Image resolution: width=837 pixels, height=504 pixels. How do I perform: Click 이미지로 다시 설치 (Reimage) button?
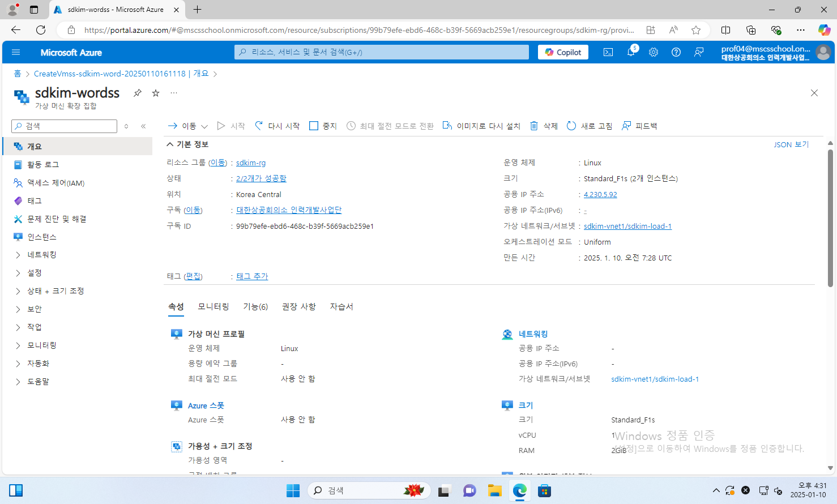(x=481, y=126)
